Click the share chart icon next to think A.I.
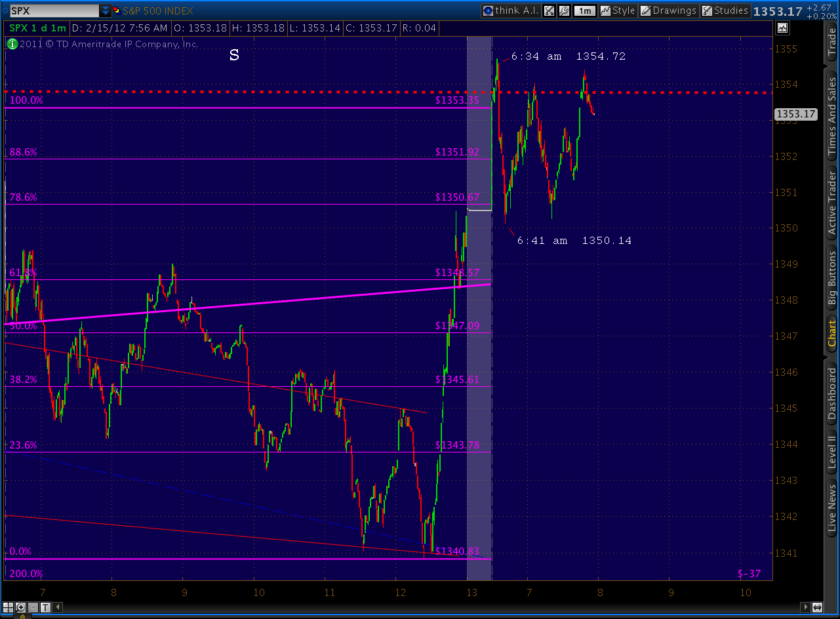Image resolution: width=840 pixels, height=619 pixels. pos(549,10)
